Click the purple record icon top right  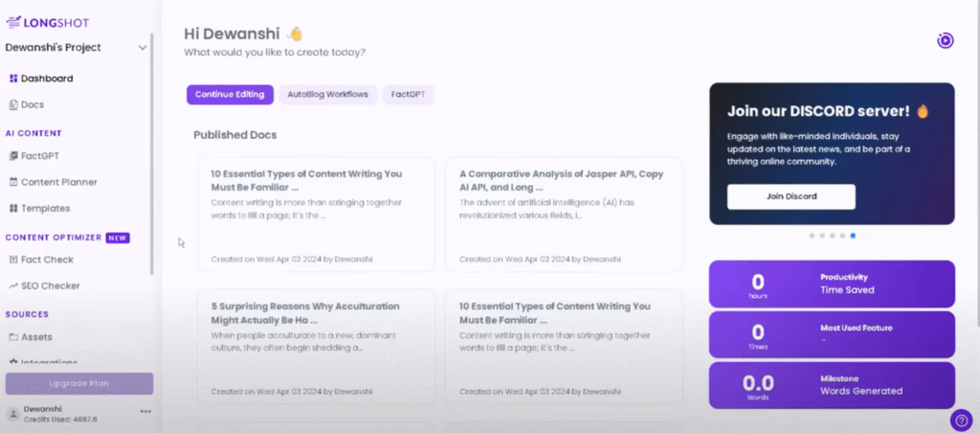click(945, 40)
